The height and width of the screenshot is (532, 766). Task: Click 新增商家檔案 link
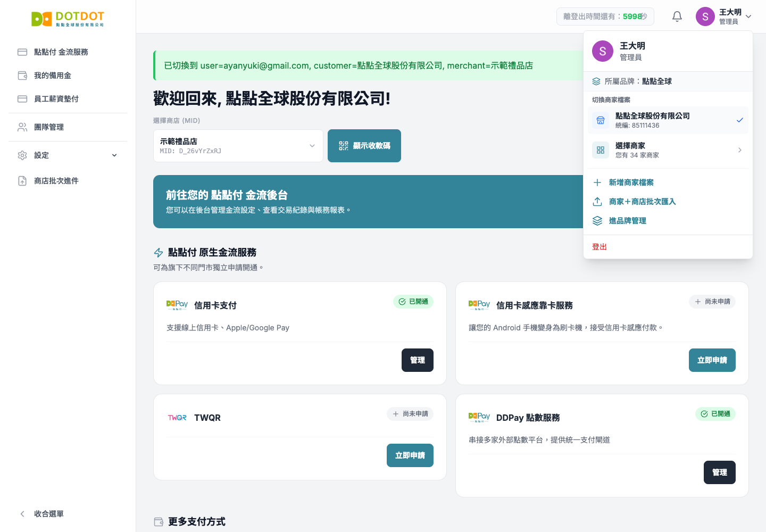click(631, 182)
